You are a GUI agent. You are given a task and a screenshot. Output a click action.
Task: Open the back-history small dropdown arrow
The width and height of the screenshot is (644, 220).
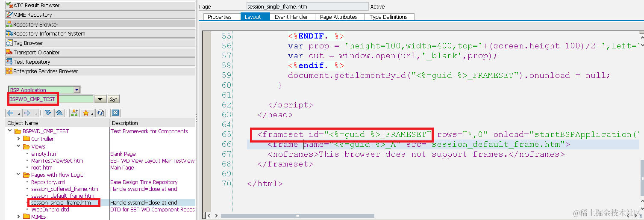coord(18,113)
